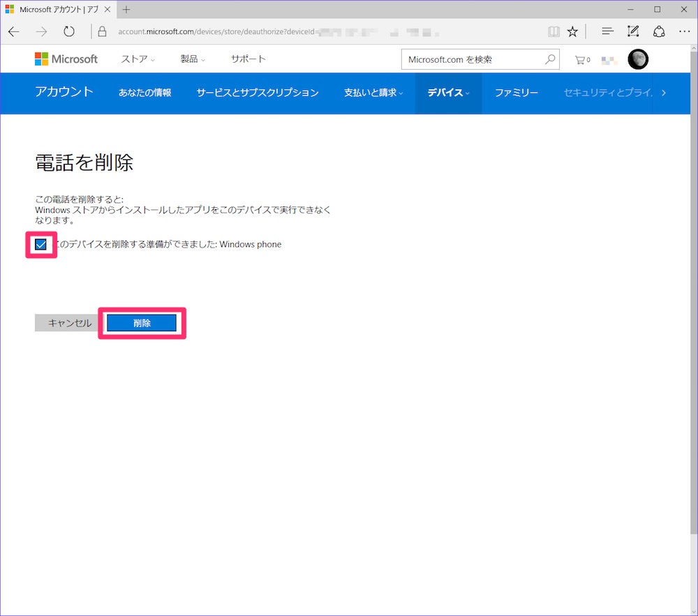Click the browser forward arrow
Screen dimensions: 698x616
point(41,31)
